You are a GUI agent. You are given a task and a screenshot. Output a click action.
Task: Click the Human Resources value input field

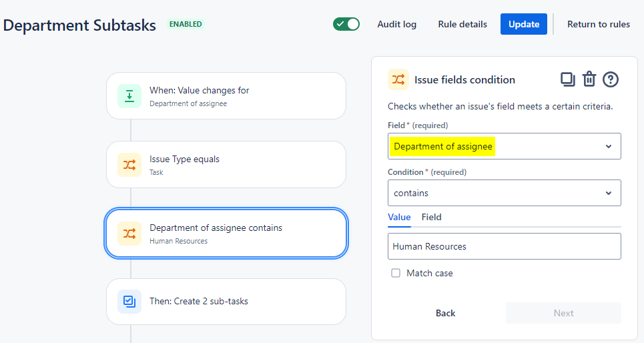click(x=504, y=246)
